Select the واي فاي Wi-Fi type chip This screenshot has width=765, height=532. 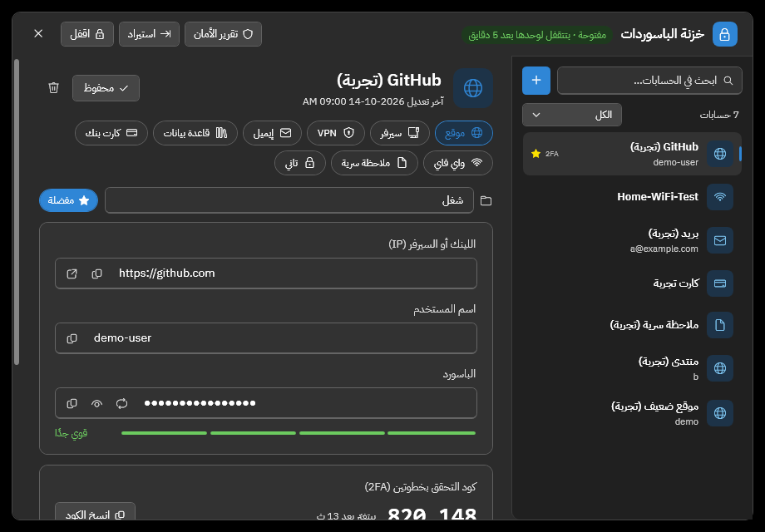457,163
